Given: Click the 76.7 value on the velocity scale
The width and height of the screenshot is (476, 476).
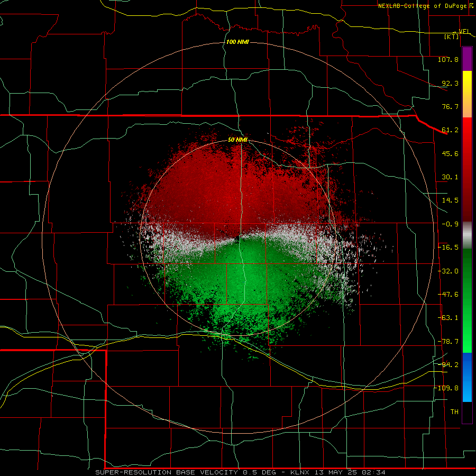Looking at the screenshot, I should (450, 106).
